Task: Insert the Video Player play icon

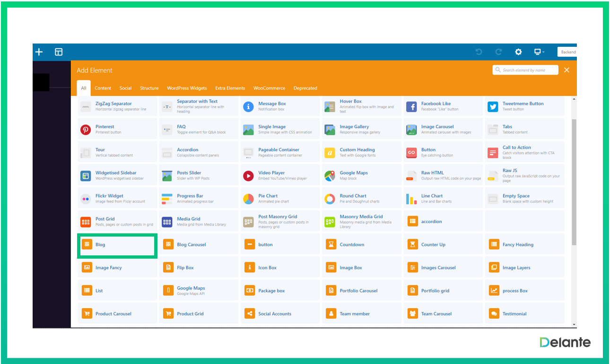Action: tap(248, 176)
